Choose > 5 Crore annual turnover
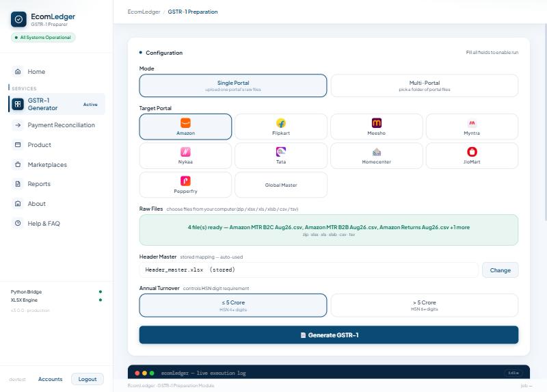547x392 pixels. (x=424, y=305)
